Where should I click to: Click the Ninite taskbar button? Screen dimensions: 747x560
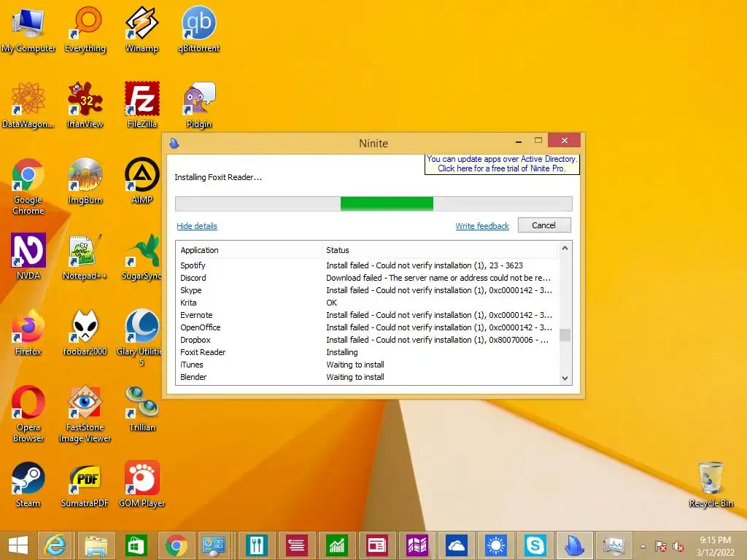[x=575, y=545]
